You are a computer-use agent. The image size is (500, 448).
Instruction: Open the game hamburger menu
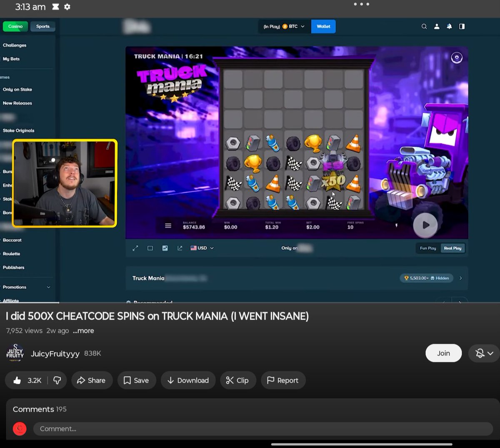point(168,226)
